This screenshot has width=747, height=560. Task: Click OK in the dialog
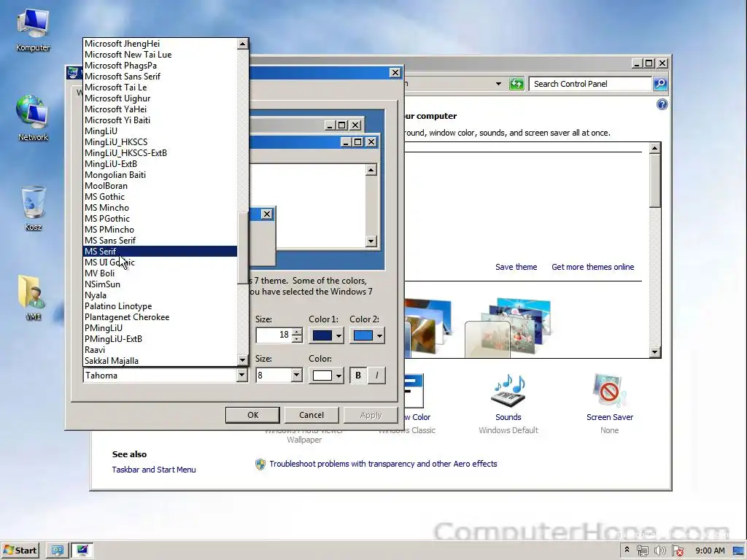(x=252, y=415)
